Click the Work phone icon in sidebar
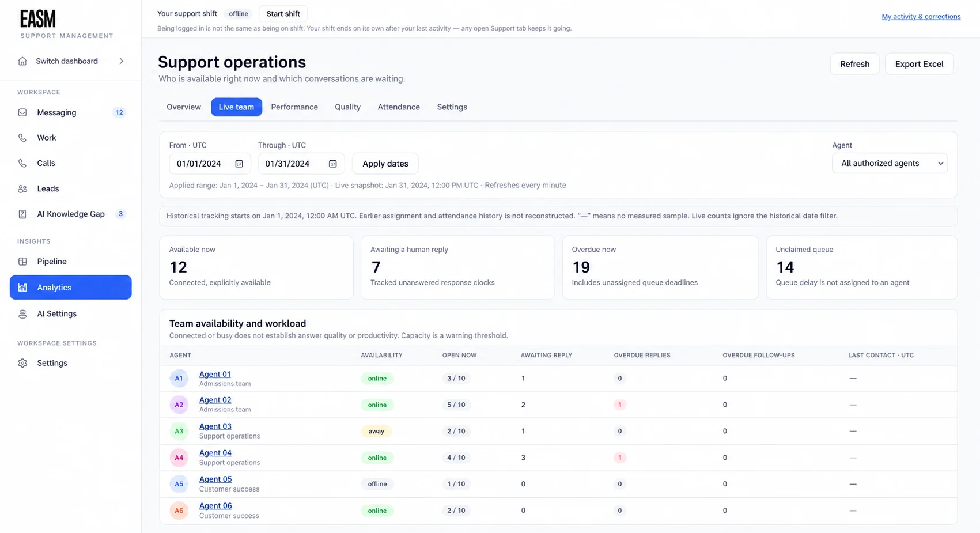980x533 pixels. (x=22, y=138)
